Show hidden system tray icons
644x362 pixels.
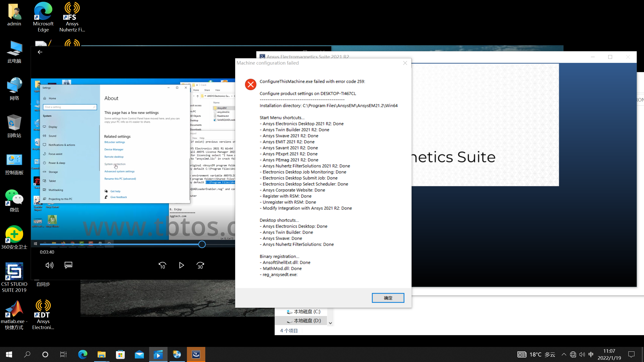click(x=564, y=354)
